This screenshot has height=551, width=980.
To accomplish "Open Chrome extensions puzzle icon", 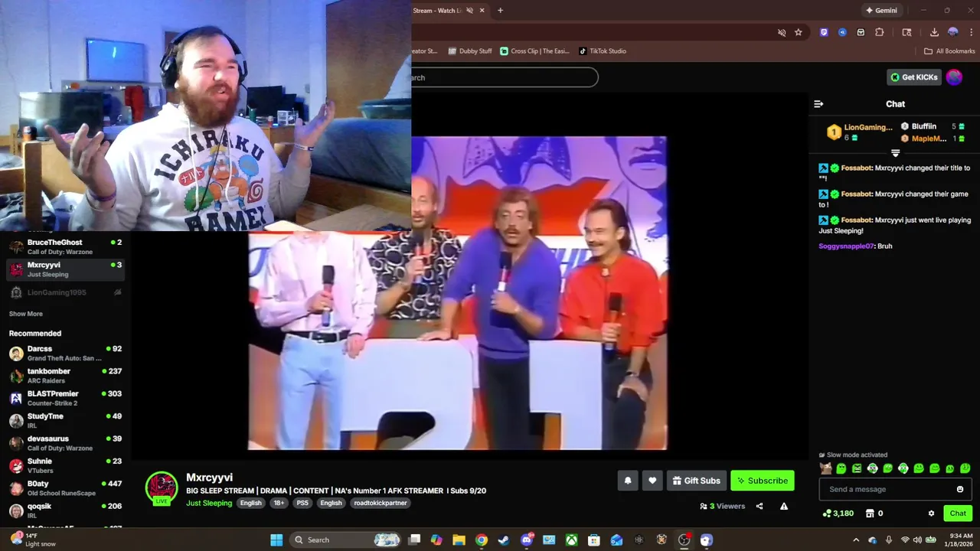I will [x=880, y=32].
